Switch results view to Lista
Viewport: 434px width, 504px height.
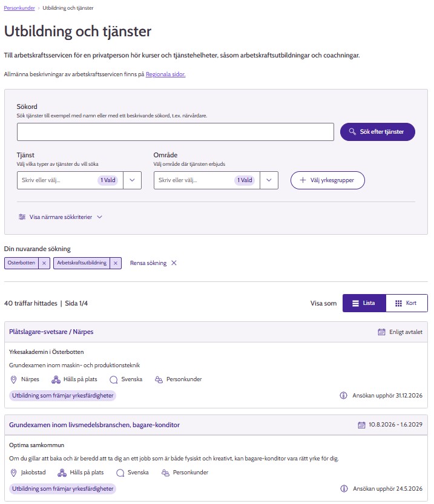tap(364, 303)
